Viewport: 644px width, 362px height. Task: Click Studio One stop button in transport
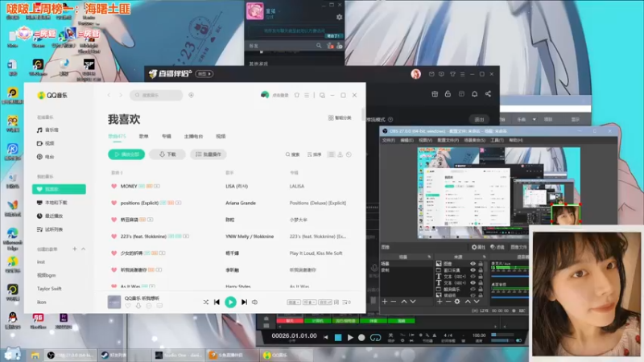coord(338,337)
